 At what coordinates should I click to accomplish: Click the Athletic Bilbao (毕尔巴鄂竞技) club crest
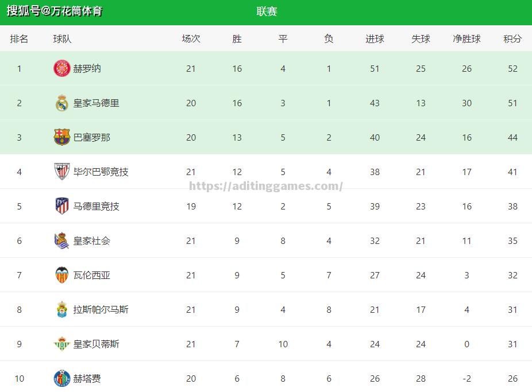(x=61, y=172)
